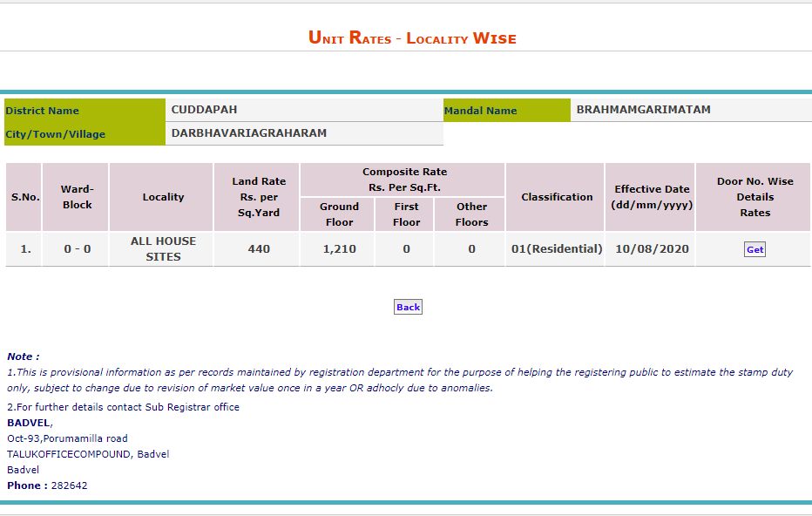Click the Composite Rate header cell
812x516 pixels.
coord(406,179)
